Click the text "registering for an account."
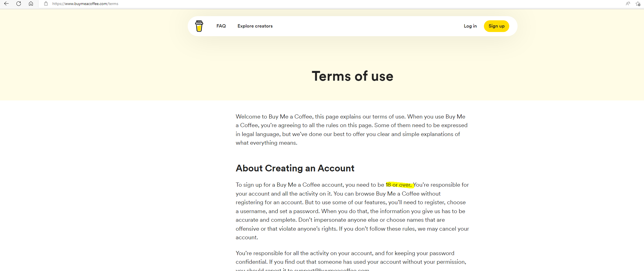 tap(270, 202)
